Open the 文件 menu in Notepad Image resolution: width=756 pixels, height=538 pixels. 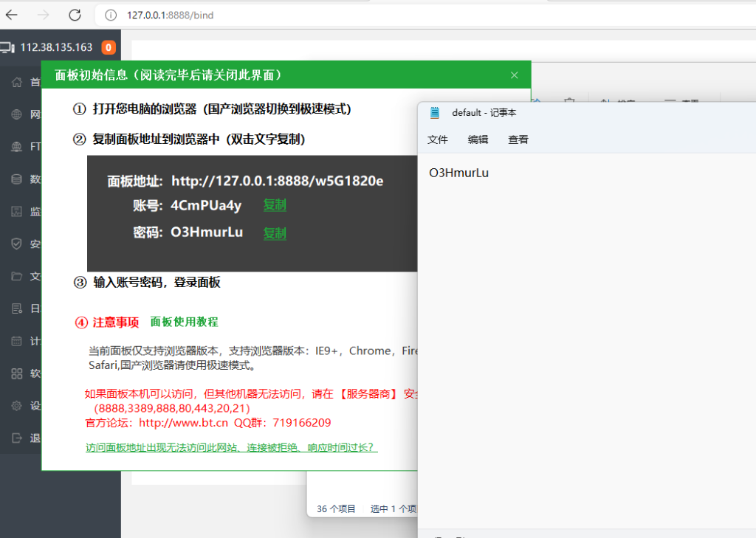tap(438, 139)
